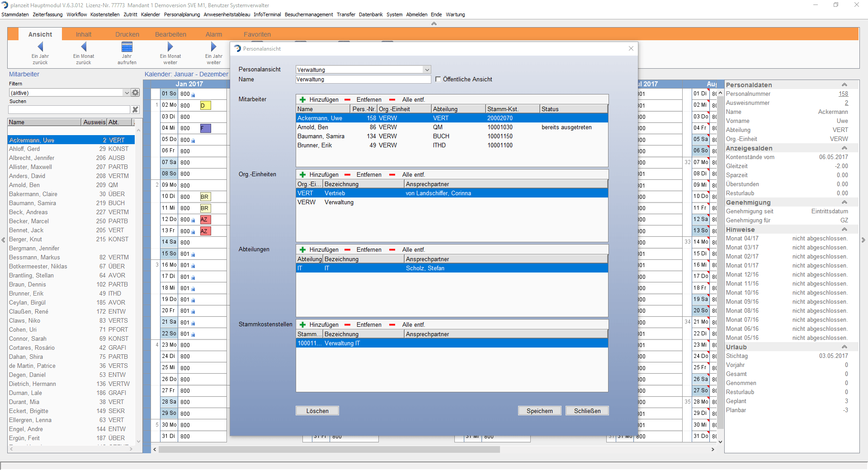Click the 'Ein Jahr weiter' arrow icon

[213, 47]
